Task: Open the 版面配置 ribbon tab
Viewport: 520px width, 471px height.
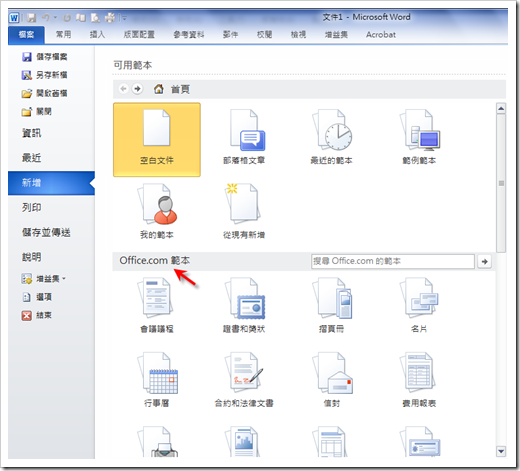Action: pos(139,35)
